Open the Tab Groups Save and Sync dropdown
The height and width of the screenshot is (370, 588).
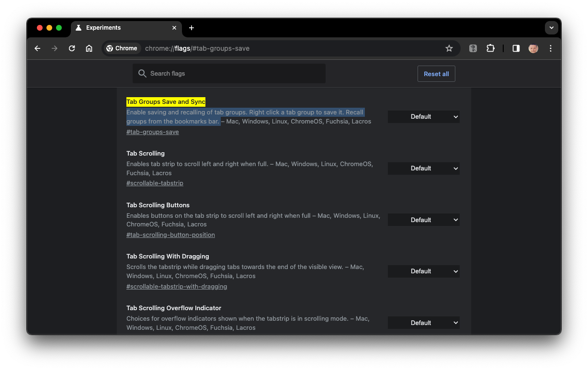point(424,116)
